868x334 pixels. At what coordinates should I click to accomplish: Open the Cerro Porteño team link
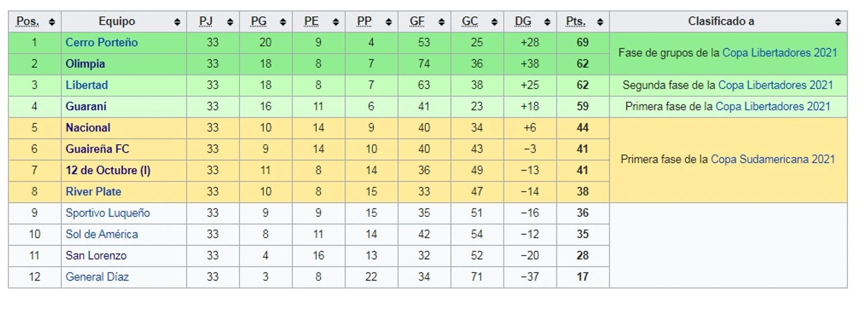click(102, 42)
